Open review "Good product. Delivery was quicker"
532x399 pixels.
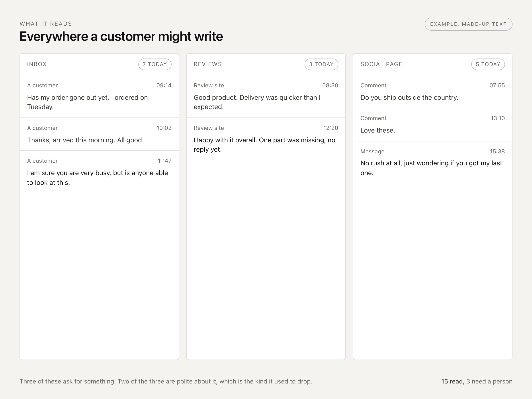pos(266,96)
